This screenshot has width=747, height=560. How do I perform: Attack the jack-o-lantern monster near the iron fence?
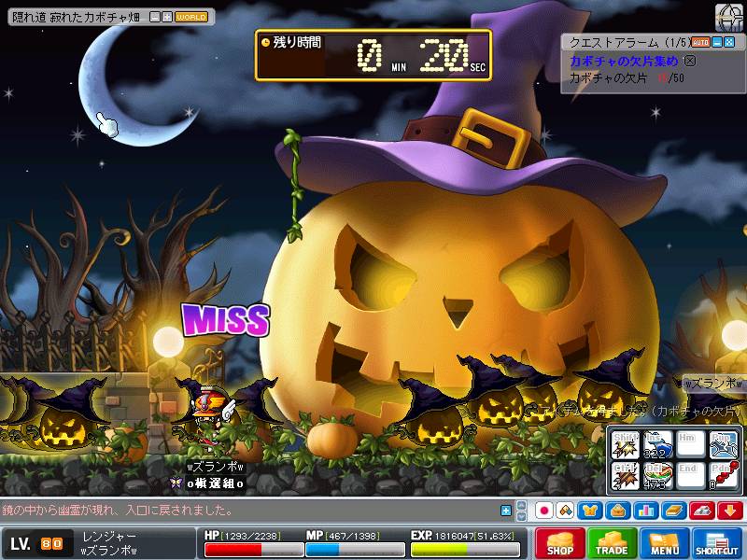click(64, 415)
